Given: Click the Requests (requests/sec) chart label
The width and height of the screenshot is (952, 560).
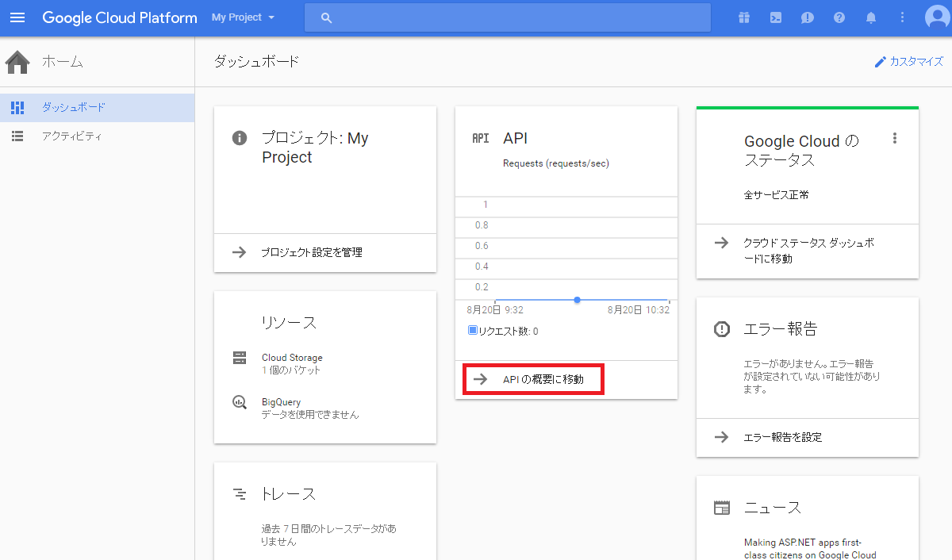Looking at the screenshot, I should (556, 163).
